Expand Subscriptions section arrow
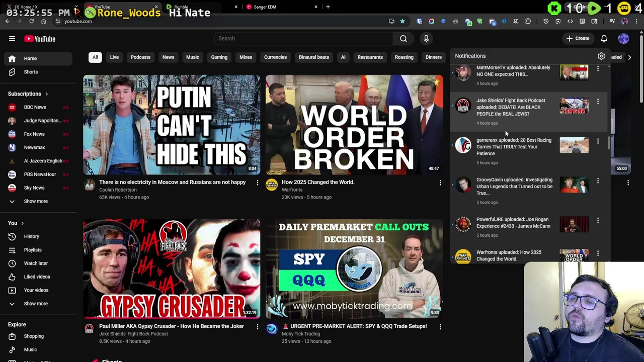The height and width of the screenshot is (362, 644). (x=46, y=94)
